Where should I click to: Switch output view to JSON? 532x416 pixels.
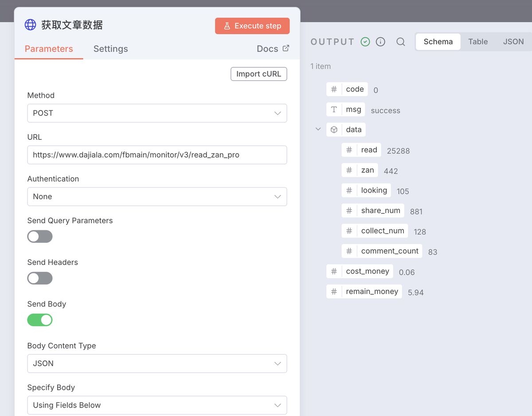click(513, 41)
